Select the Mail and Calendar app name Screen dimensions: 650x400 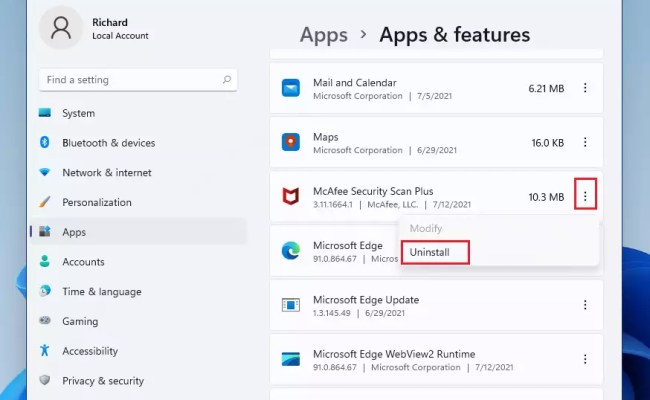pyautogui.click(x=354, y=82)
